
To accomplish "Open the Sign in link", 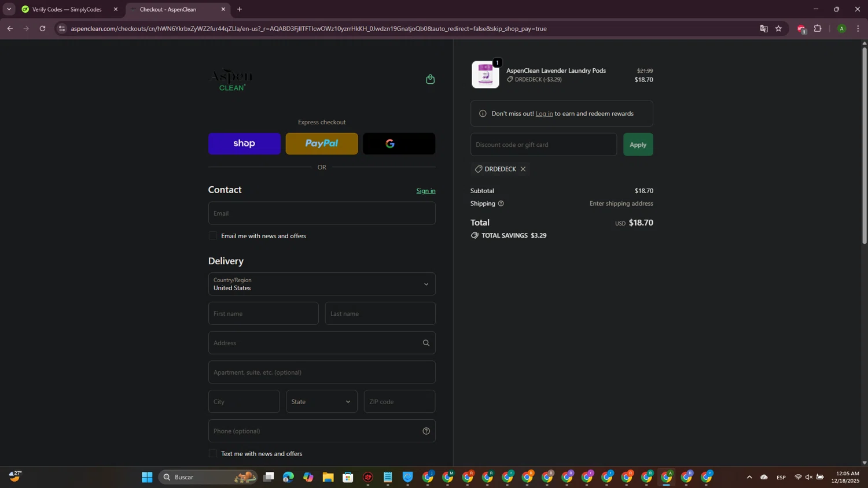I will [x=426, y=191].
